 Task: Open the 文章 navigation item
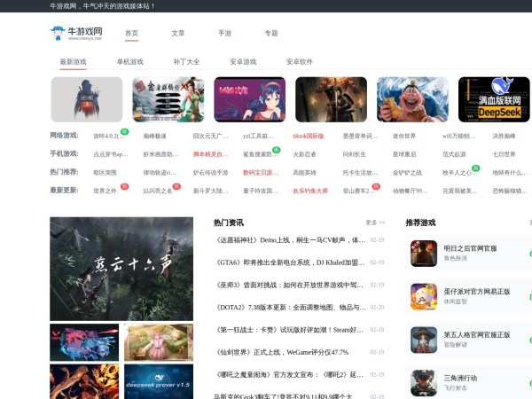coord(178,34)
